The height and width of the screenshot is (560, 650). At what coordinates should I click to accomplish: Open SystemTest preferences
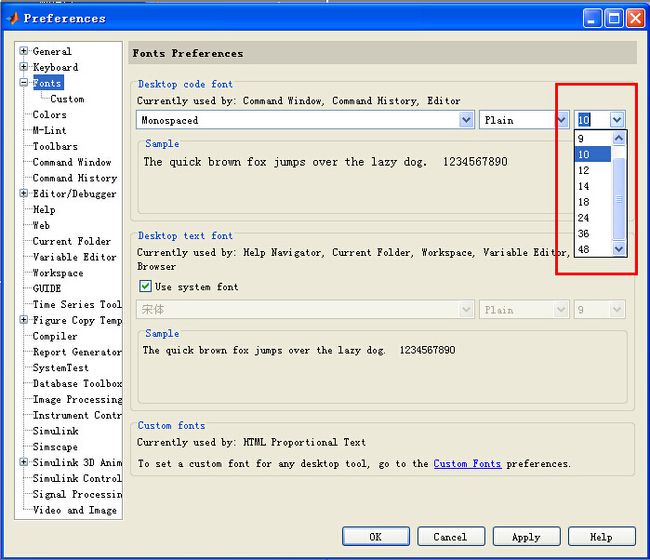(61, 367)
